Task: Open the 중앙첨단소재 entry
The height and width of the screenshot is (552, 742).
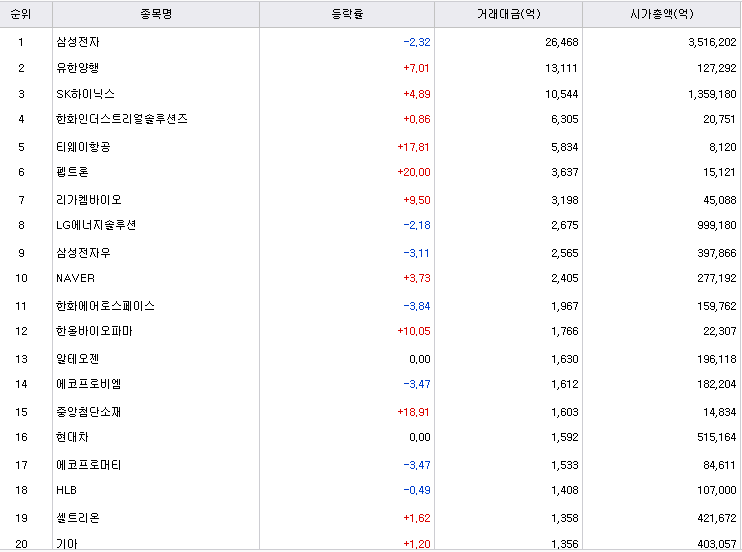Action: click(88, 412)
